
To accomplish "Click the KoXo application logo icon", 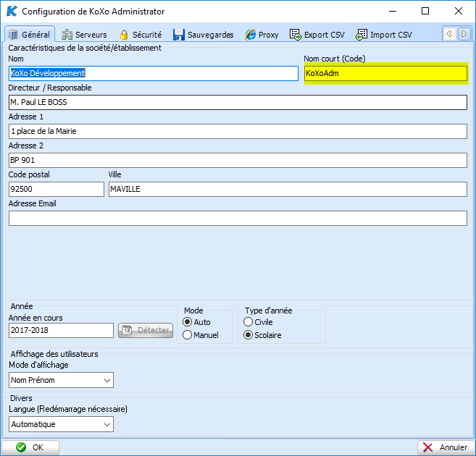I will [12, 11].
